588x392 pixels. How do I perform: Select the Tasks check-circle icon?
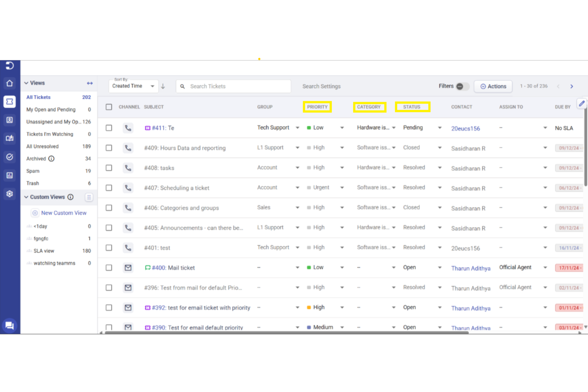[10, 157]
